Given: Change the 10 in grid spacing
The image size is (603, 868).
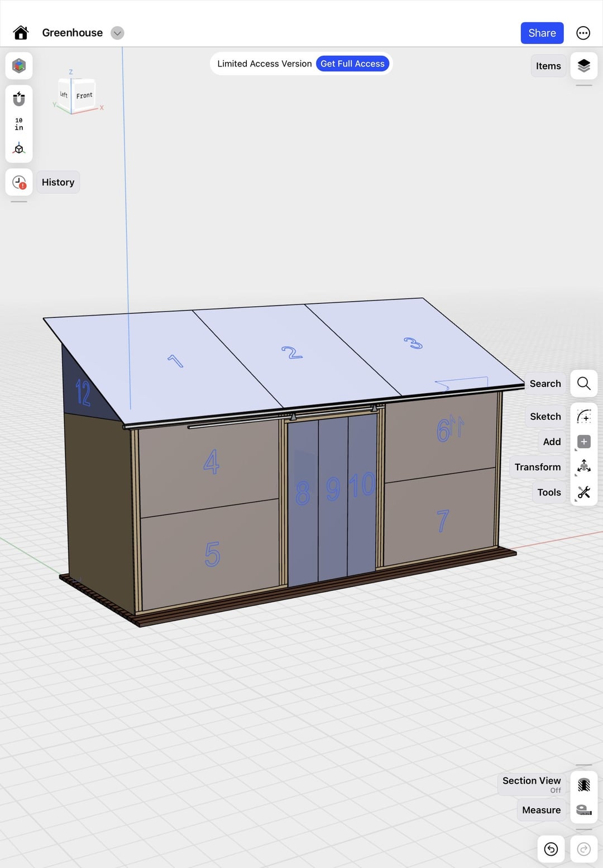Looking at the screenshot, I should (x=19, y=124).
